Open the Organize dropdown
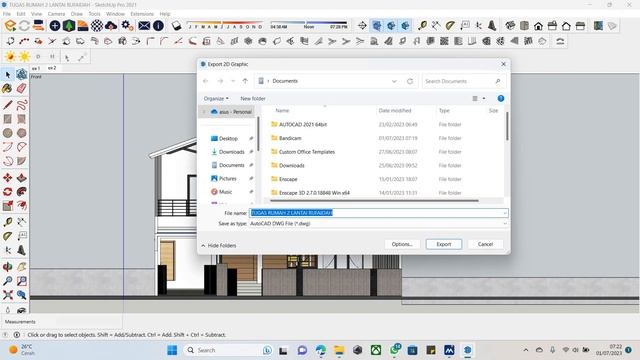This screenshot has width=640, height=360. coord(216,98)
